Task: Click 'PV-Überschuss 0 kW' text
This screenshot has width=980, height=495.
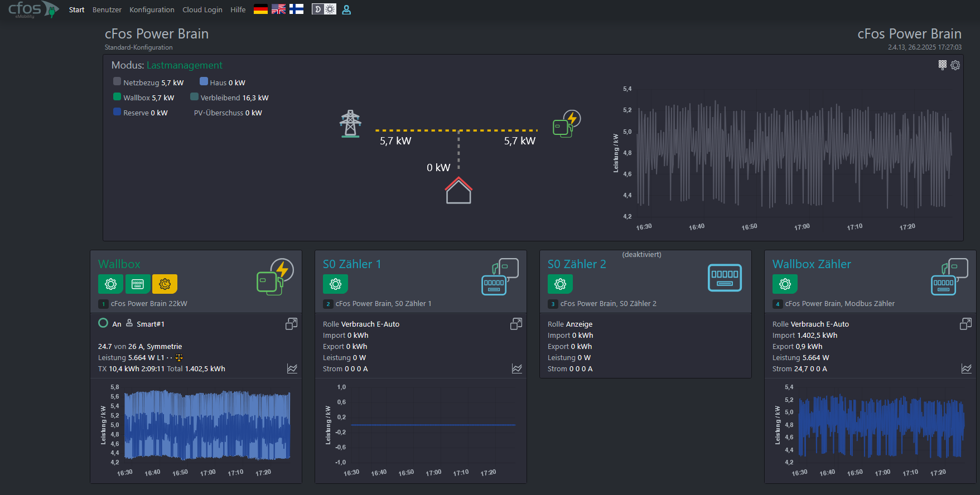Action: (228, 113)
